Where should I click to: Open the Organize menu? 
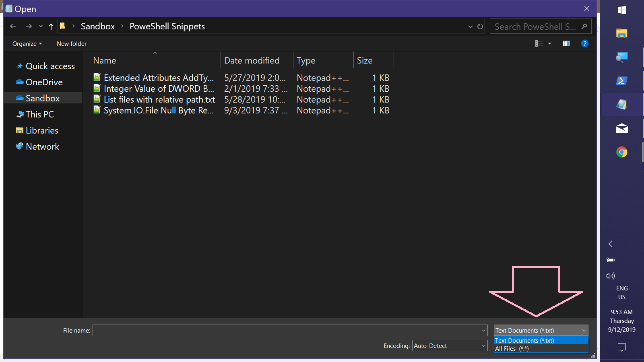(x=27, y=43)
